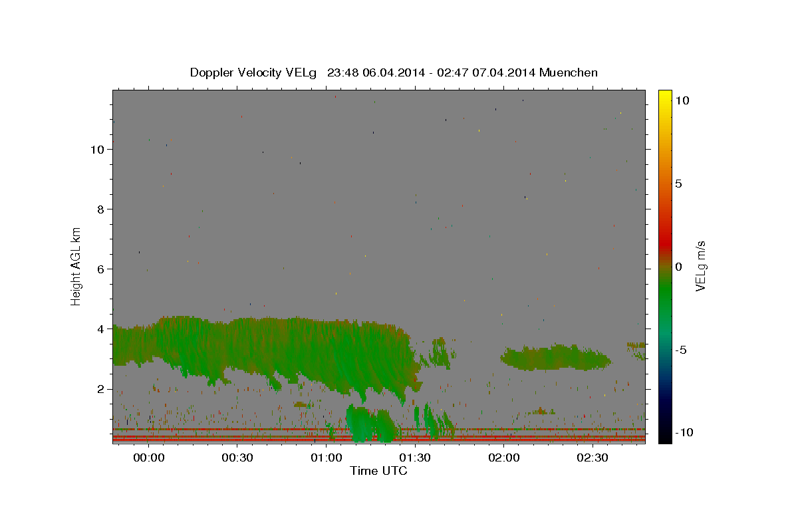Click the black bottom of the colorbar
Screen dimensions: 798x532
point(664,436)
